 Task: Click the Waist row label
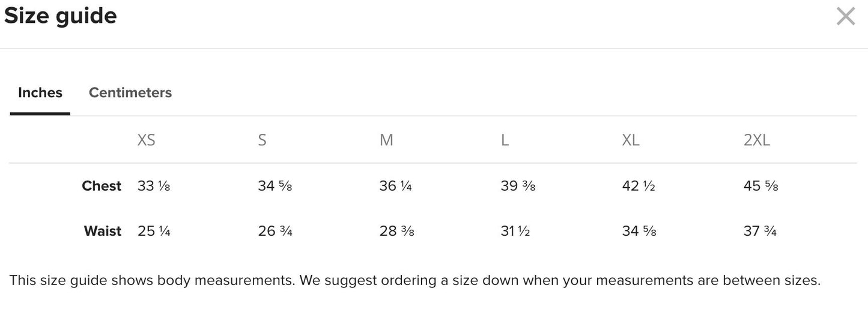103,231
